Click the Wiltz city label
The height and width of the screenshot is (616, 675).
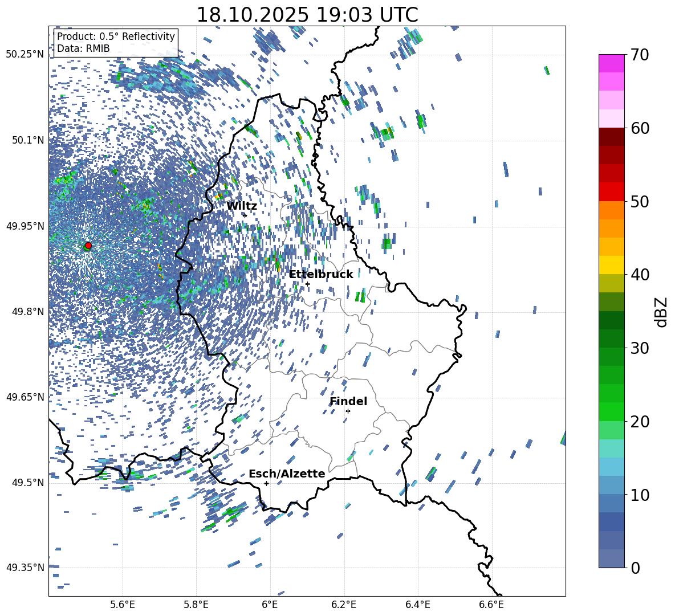[242, 206]
